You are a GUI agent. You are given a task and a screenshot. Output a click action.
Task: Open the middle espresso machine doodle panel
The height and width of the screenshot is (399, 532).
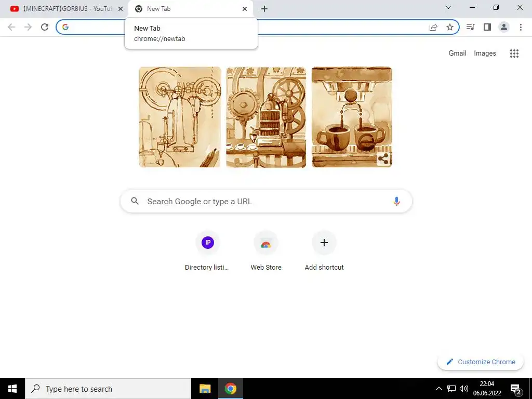click(x=266, y=117)
